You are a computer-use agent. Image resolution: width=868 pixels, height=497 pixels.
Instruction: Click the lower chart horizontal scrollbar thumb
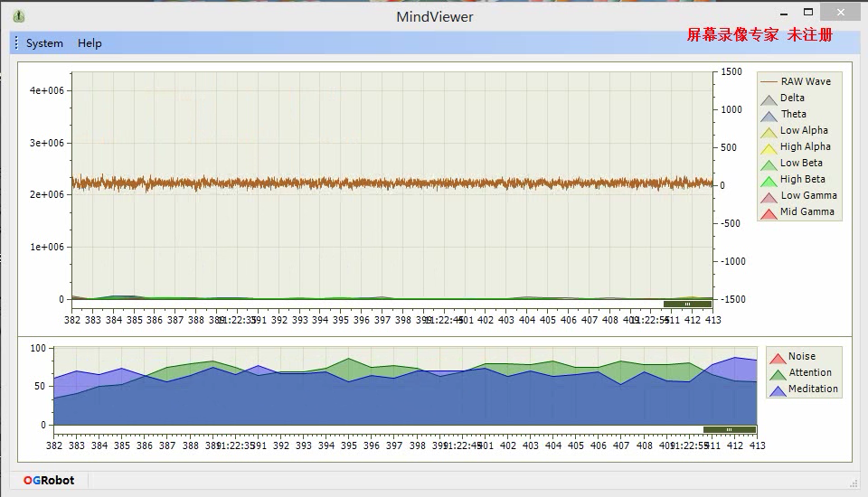(x=730, y=429)
